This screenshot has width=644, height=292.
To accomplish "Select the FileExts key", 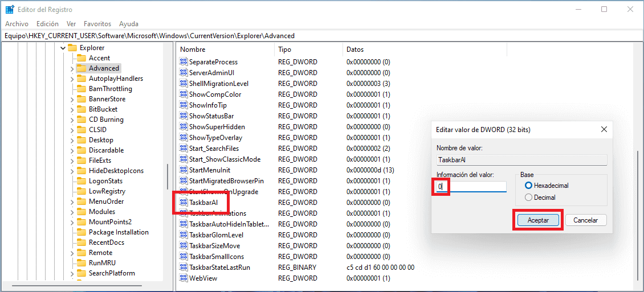I will click(x=100, y=161).
